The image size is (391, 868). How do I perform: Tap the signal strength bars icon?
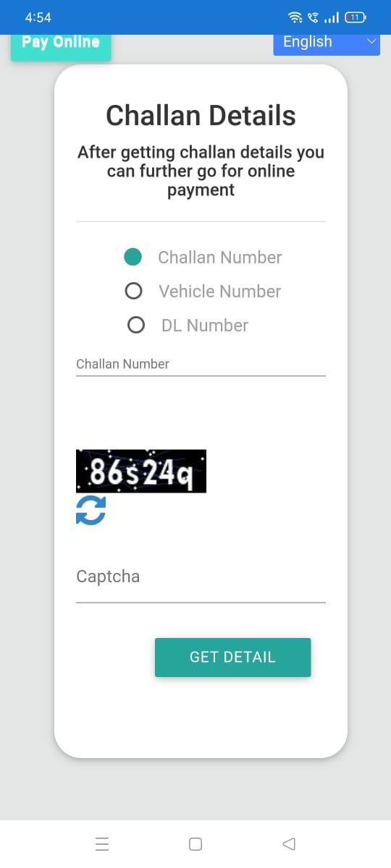(x=332, y=17)
